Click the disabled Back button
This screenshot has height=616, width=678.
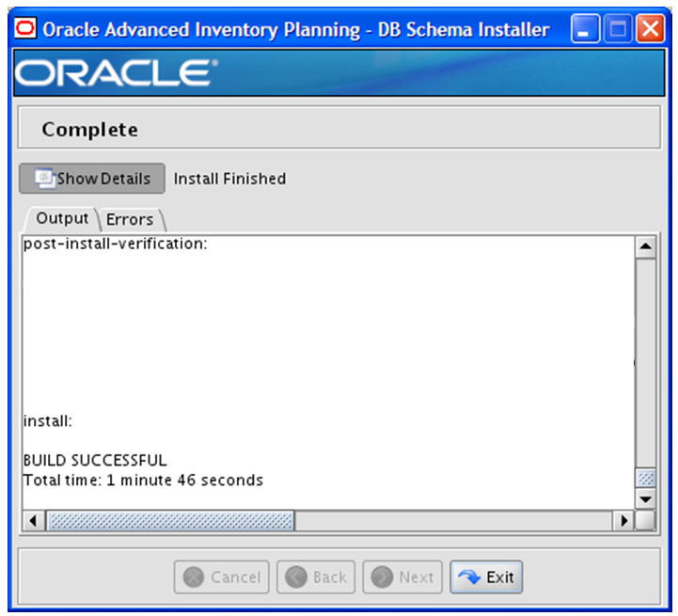click(316, 577)
